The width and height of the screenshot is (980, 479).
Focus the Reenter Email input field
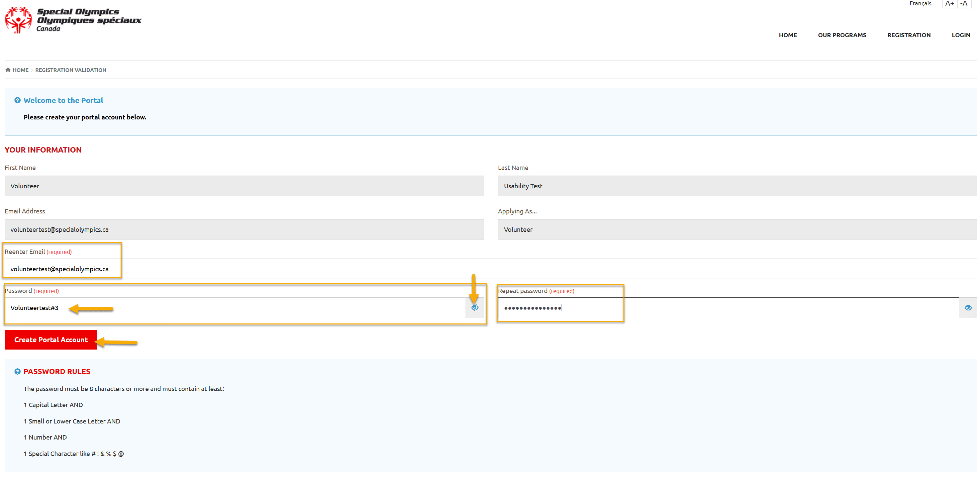point(491,269)
